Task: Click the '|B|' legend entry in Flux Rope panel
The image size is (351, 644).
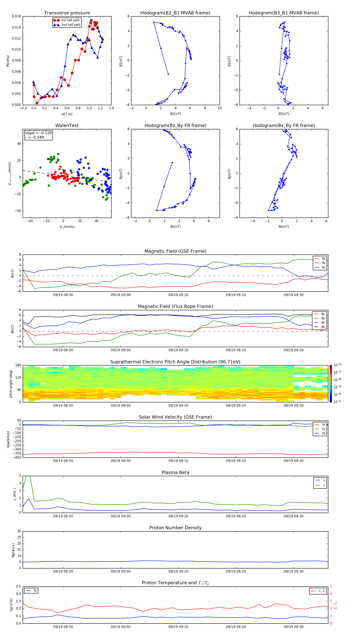Action: pyautogui.click(x=320, y=327)
